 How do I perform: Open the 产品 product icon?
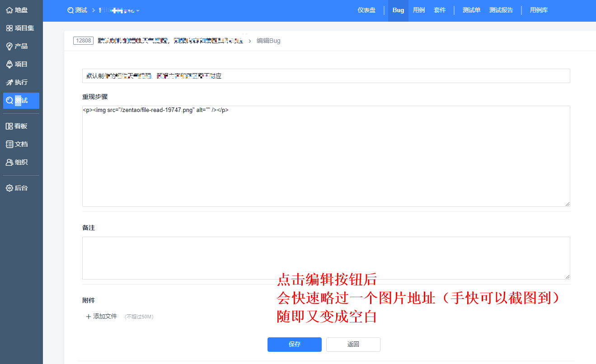pyautogui.click(x=9, y=46)
